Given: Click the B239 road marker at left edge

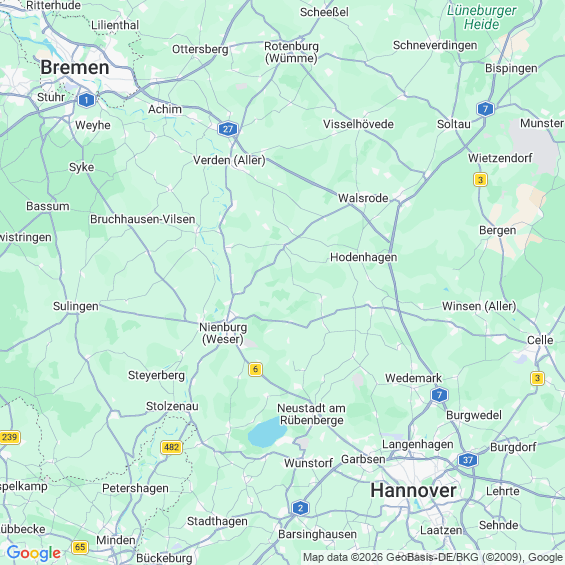Looking at the screenshot, I should pyautogui.click(x=10, y=437).
